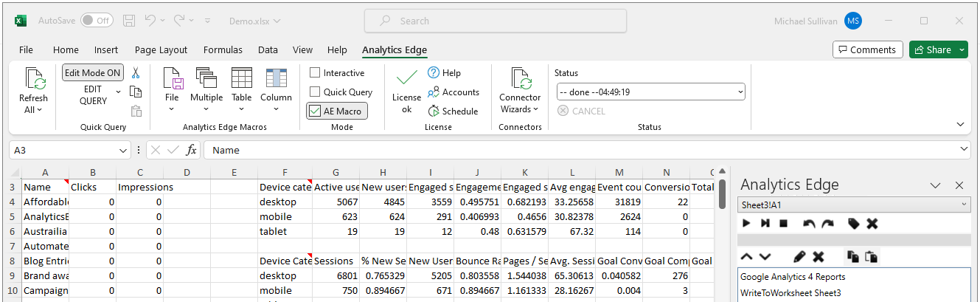980x302 pixels.
Task: Stop the macro with the stop icon
Action: coord(784,223)
